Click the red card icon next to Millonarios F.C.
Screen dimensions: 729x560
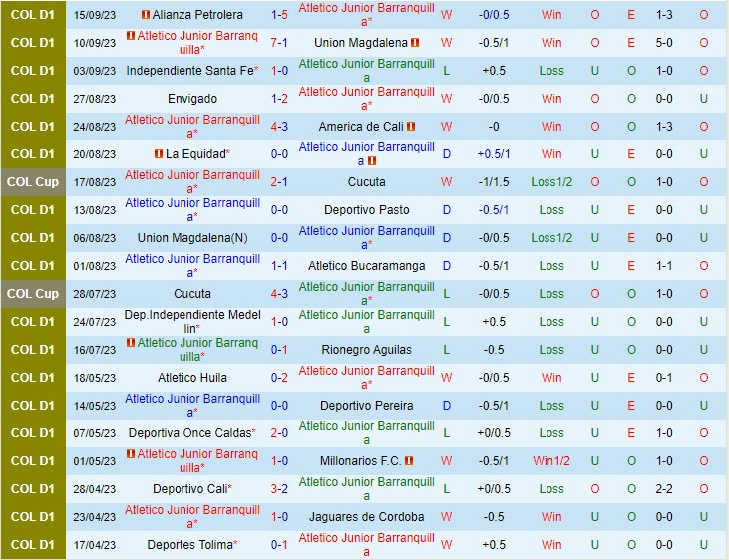click(x=409, y=461)
